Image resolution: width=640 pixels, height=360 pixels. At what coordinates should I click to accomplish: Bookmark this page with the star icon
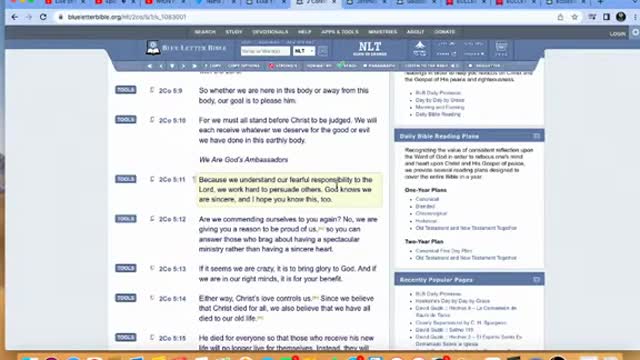575,17
